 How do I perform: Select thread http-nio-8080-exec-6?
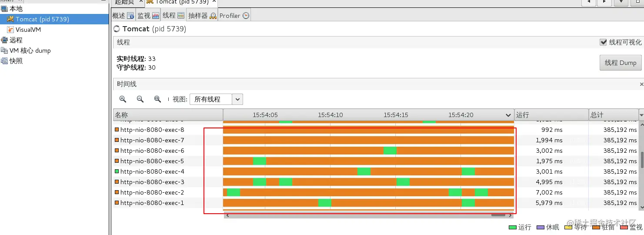pyautogui.click(x=152, y=151)
